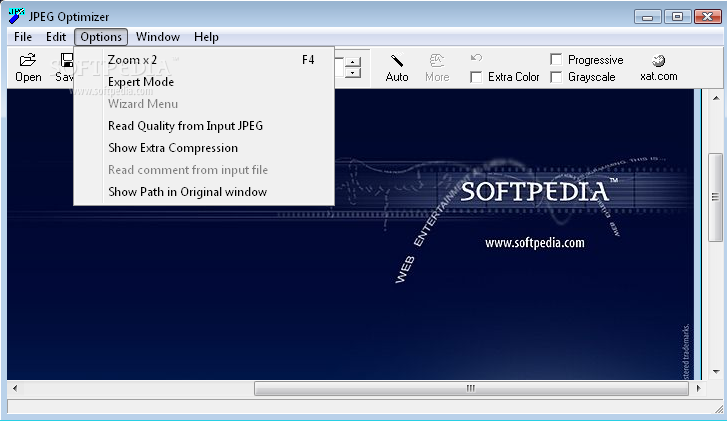Image resolution: width=727 pixels, height=421 pixels.
Task: Minimize the JPEG Optimizer window
Action: click(x=648, y=17)
